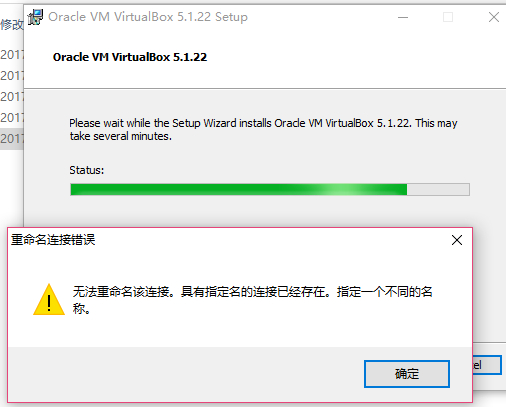Click the Oracle VM VirtualBox 5.1.22 Setup title text

pos(148,17)
